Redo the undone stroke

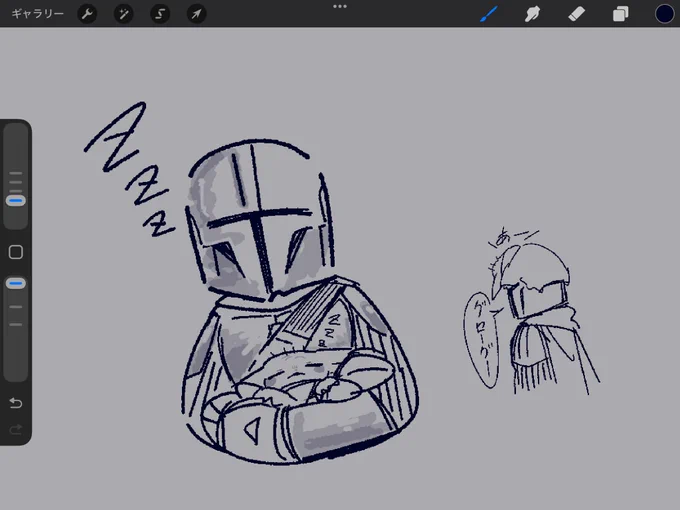(x=16, y=430)
